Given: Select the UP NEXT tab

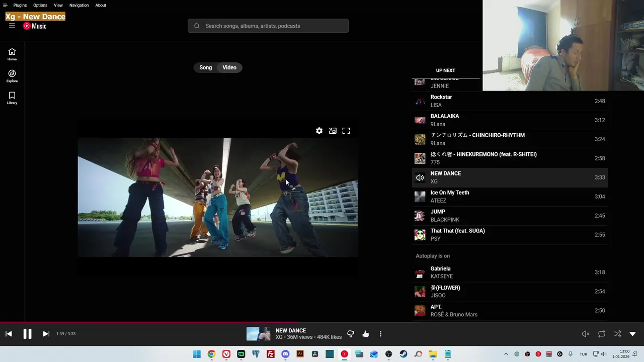Looking at the screenshot, I should [446, 70].
